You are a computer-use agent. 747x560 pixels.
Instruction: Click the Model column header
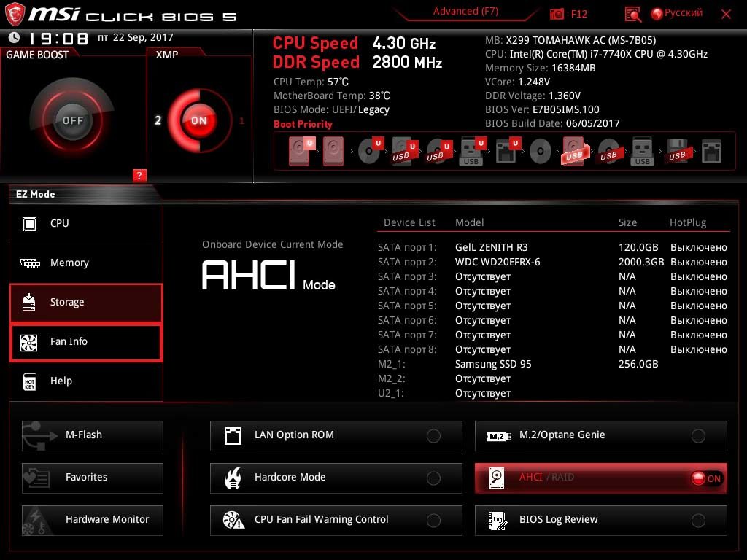click(469, 222)
